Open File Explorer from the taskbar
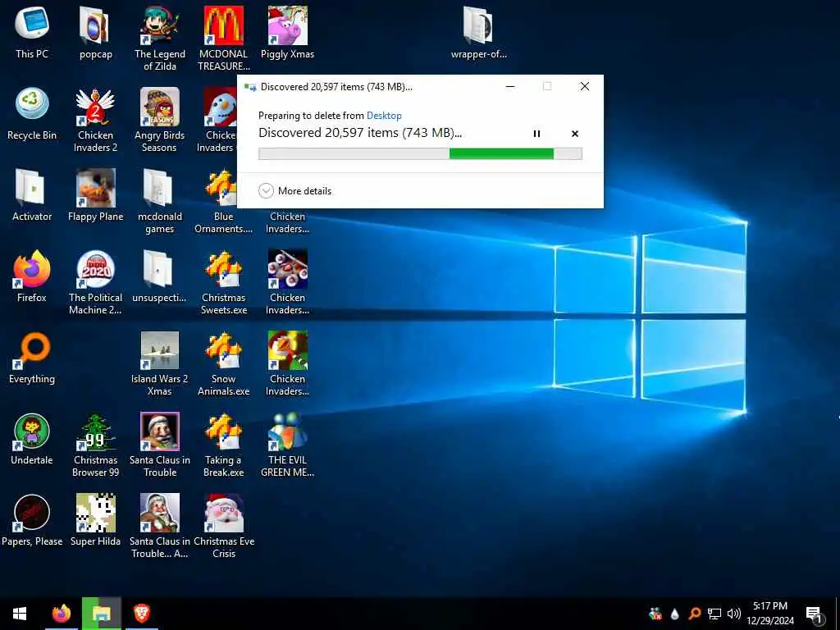The height and width of the screenshot is (630, 840). point(101,614)
